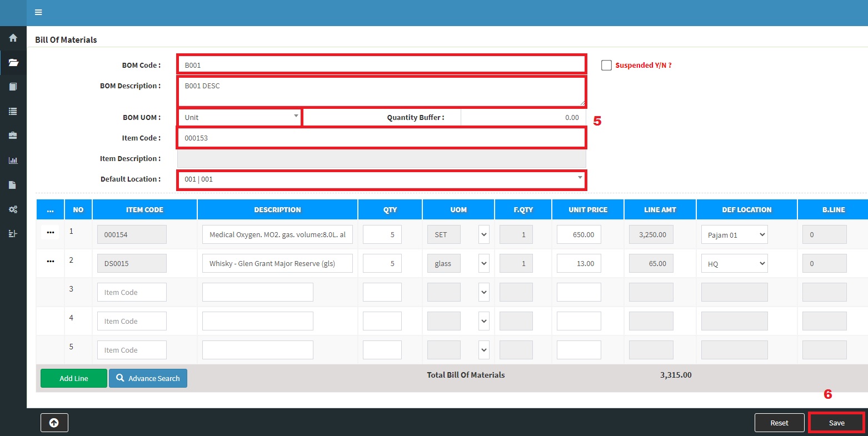The width and height of the screenshot is (868, 436).
Task: Click the settings gears sidebar icon
Action: [13, 209]
